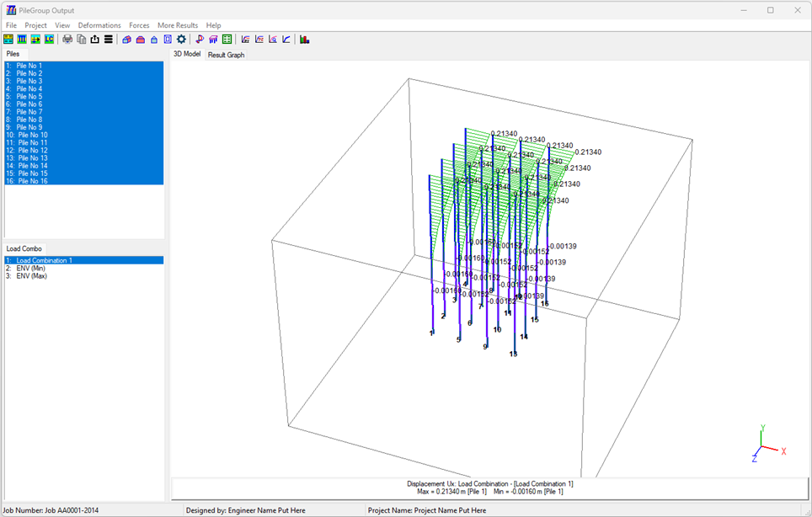Open the Forces menu
This screenshot has width=812, height=517.
(139, 25)
